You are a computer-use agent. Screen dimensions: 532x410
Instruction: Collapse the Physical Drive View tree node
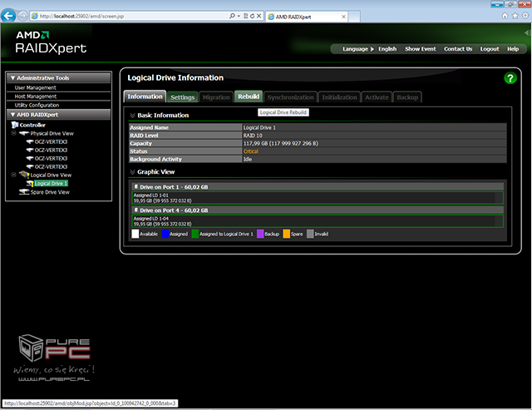pyautogui.click(x=14, y=133)
